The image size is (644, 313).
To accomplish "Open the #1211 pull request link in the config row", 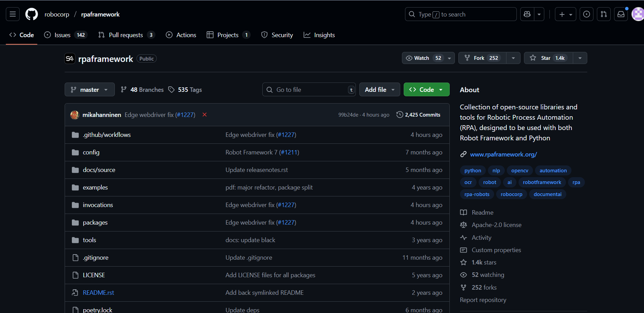I will click(289, 152).
